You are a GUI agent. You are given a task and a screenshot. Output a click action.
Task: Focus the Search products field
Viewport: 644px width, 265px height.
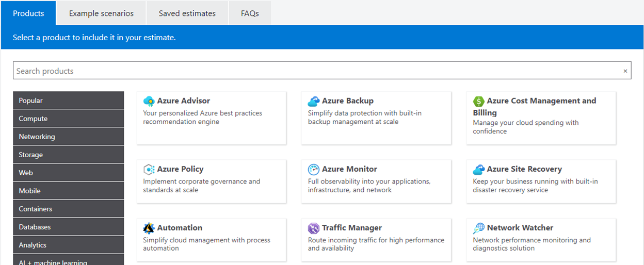pos(310,71)
